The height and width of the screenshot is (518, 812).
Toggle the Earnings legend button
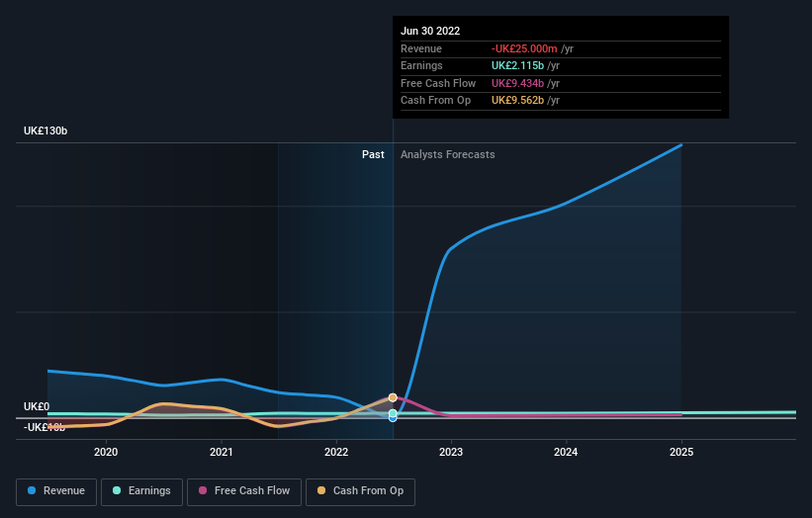[141, 491]
